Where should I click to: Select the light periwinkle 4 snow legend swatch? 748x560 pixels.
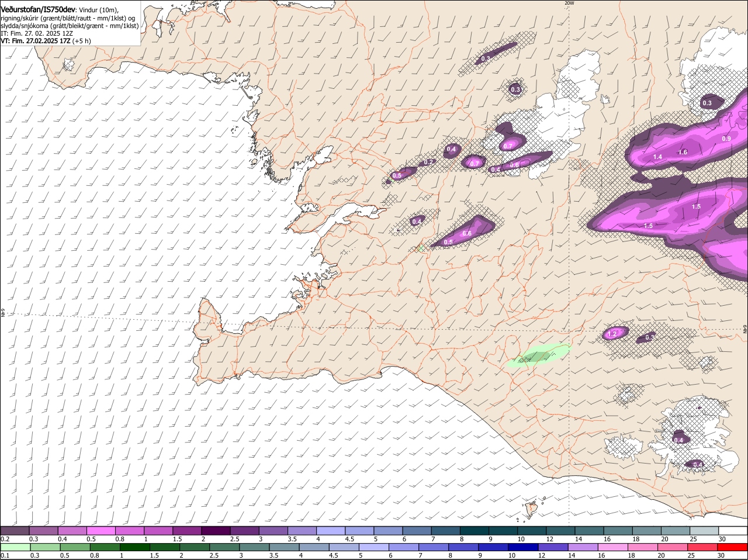pyautogui.click(x=331, y=531)
